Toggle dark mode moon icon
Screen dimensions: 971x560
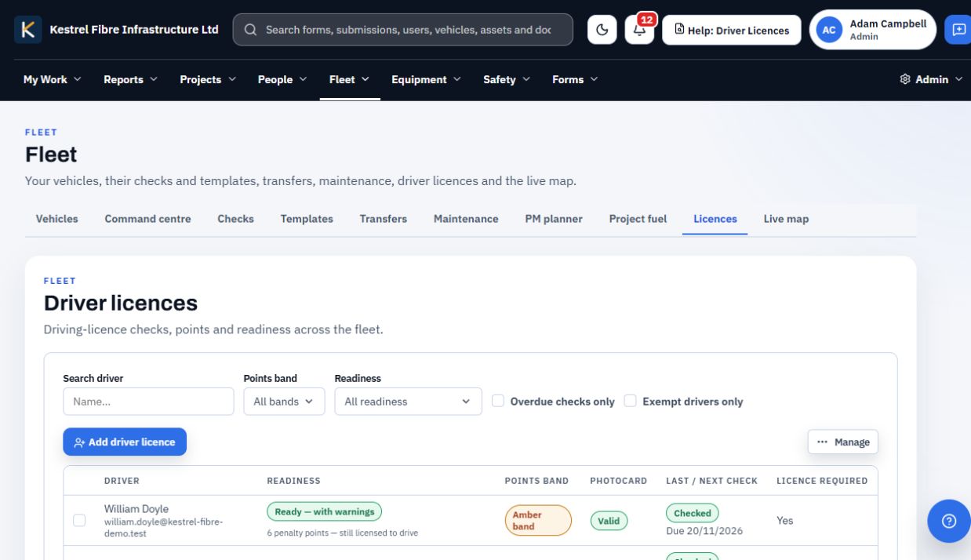pos(602,30)
